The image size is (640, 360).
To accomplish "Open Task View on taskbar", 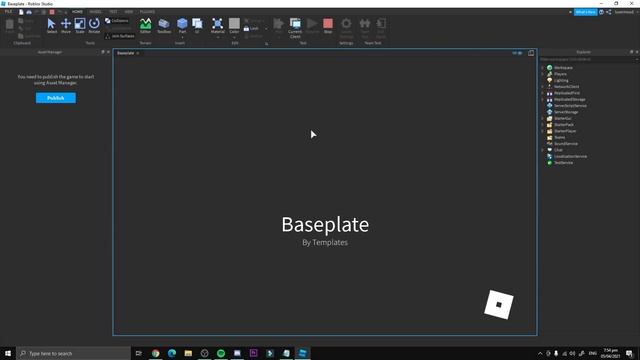I will [138, 353].
